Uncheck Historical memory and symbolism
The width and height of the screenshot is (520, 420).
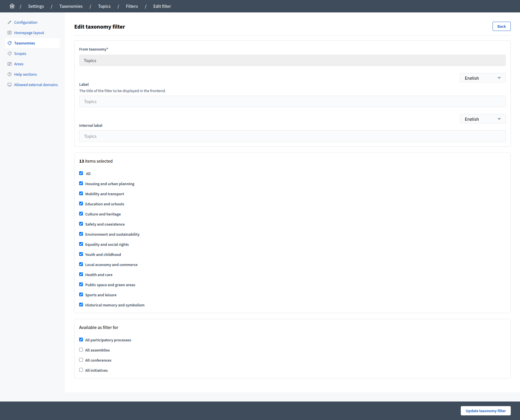[81, 304]
